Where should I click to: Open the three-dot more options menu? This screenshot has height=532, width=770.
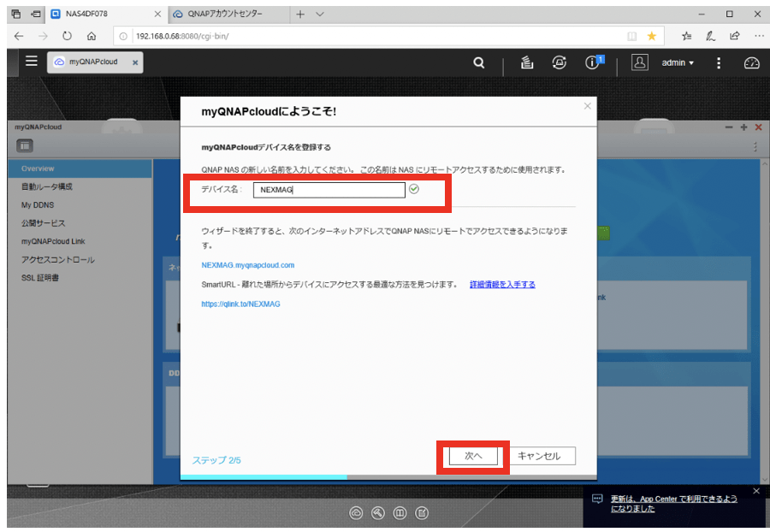click(719, 62)
